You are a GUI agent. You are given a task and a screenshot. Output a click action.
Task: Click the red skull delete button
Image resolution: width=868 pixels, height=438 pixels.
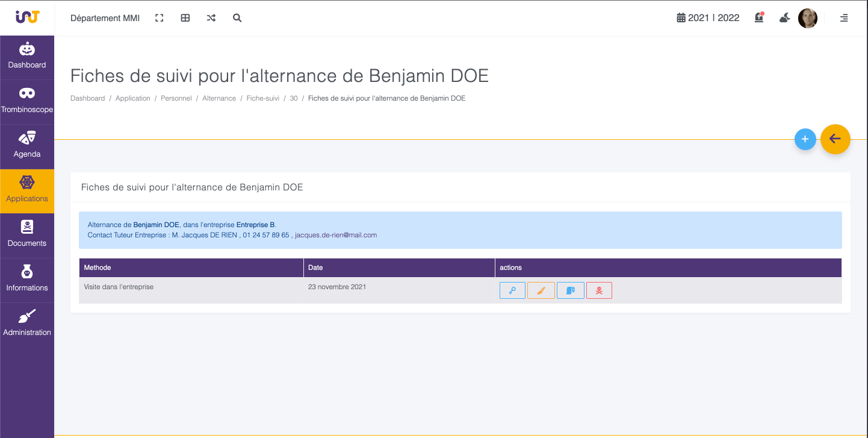click(599, 290)
